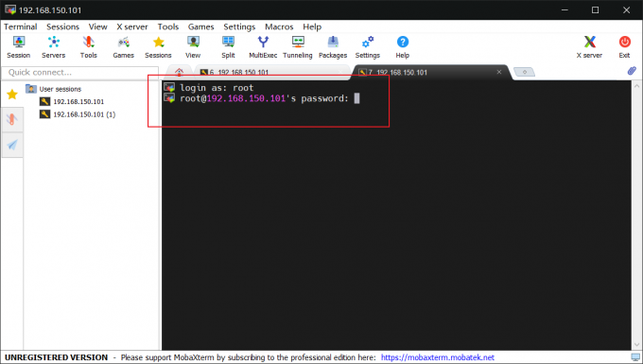Viewport: 643px width, 364px height.
Task: Click the Quick connect input field
Action: click(80, 72)
